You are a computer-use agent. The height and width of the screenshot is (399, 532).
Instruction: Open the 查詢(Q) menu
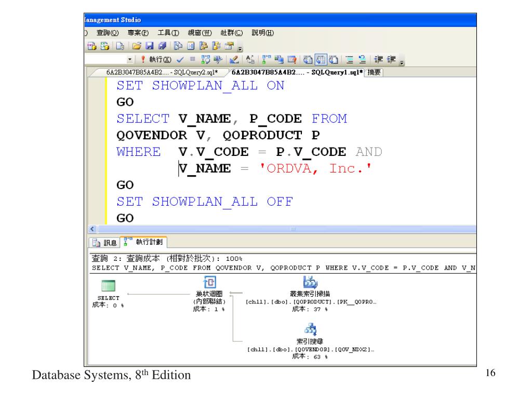[x=107, y=33]
